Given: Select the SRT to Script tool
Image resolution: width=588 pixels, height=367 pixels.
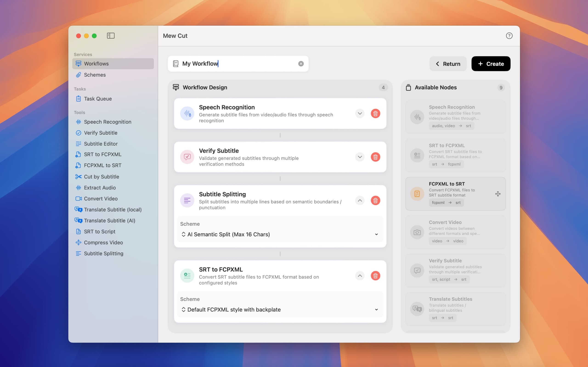Looking at the screenshot, I should [100, 231].
